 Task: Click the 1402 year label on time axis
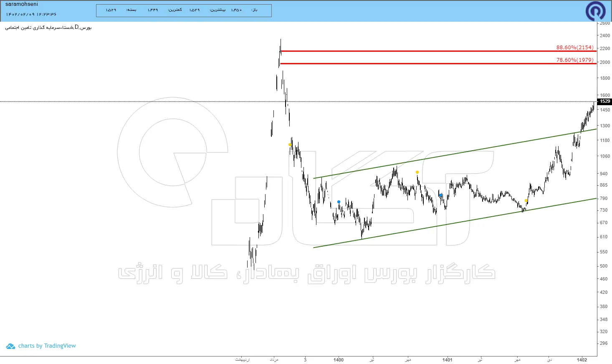[582, 360]
